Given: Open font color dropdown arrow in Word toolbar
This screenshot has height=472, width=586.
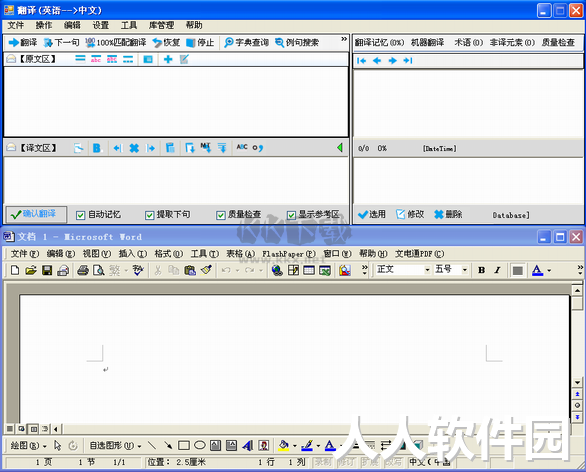Looking at the screenshot, I should tap(549, 270).
